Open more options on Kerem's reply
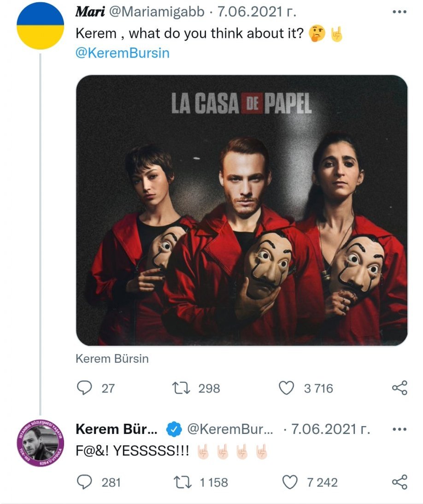 [399, 429]
